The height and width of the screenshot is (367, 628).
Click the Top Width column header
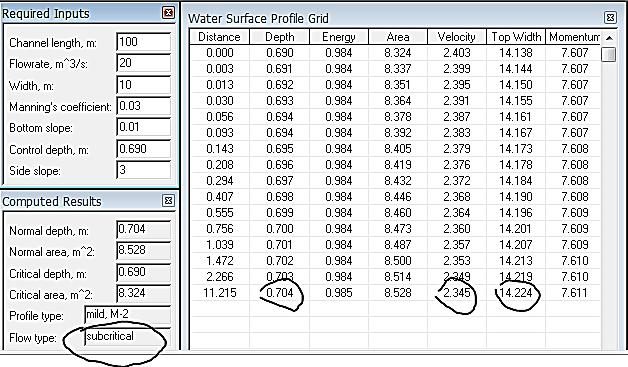[516, 37]
